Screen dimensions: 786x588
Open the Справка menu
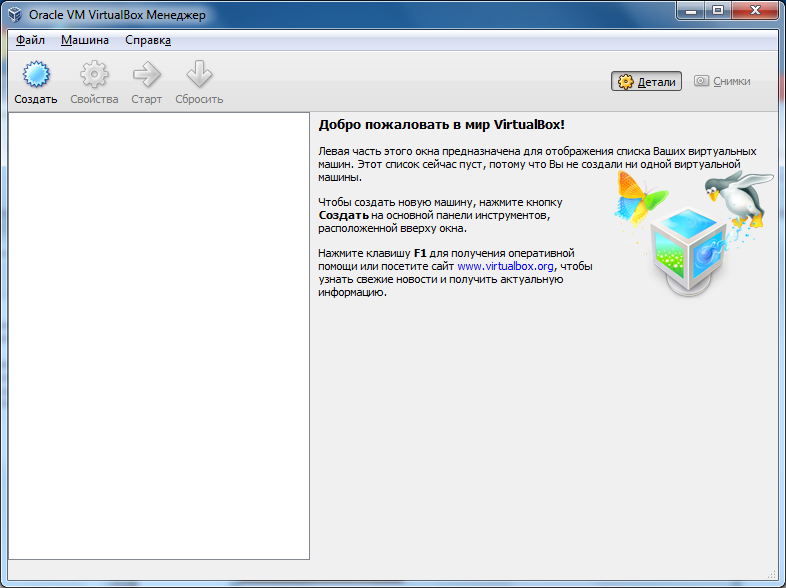point(148,40)
